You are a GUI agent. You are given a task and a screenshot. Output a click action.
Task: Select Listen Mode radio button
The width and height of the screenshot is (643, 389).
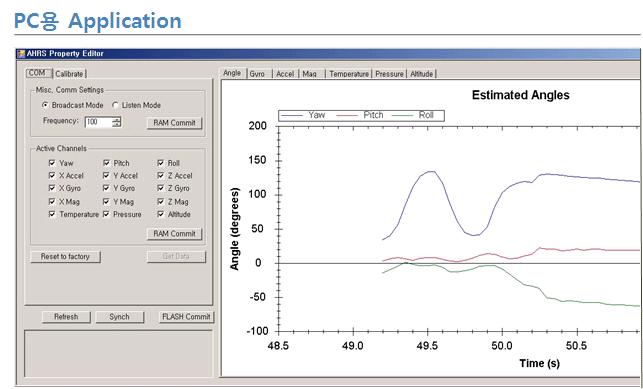point(115,105)
